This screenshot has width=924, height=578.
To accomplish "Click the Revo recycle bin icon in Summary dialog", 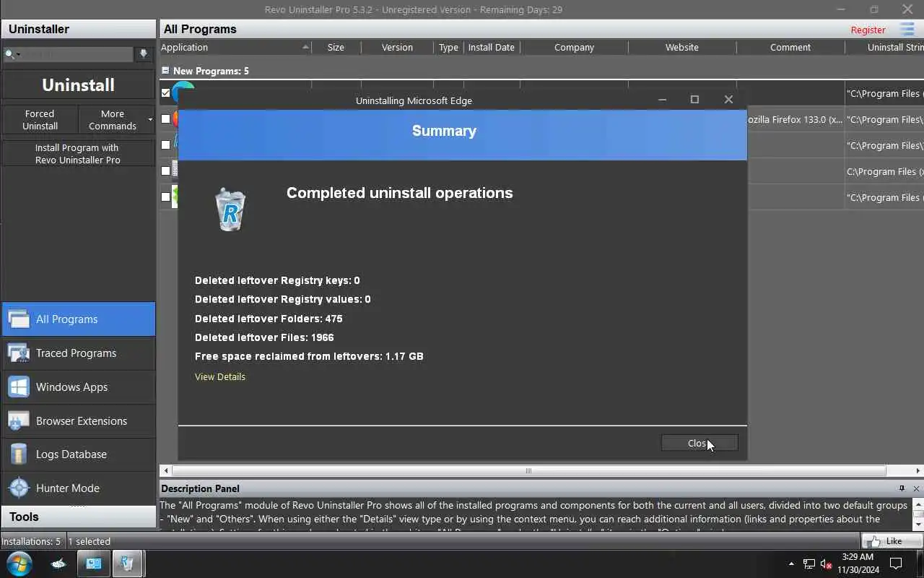I will 230,210.
